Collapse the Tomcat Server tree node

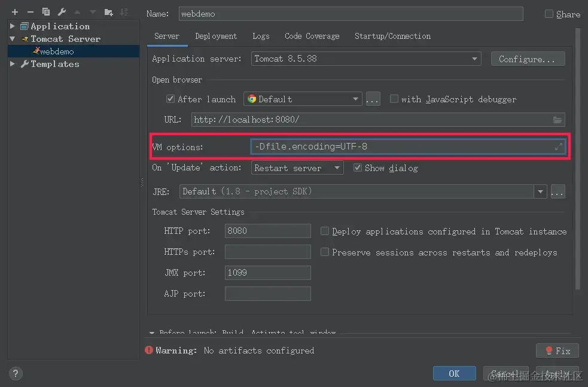pyautogui.click(x=13, y=39)
